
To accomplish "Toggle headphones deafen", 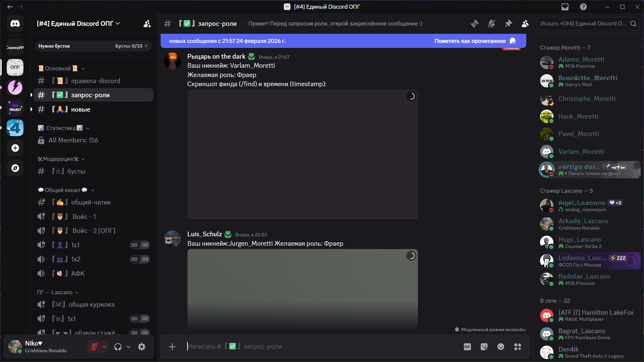I will pos(118,347).
